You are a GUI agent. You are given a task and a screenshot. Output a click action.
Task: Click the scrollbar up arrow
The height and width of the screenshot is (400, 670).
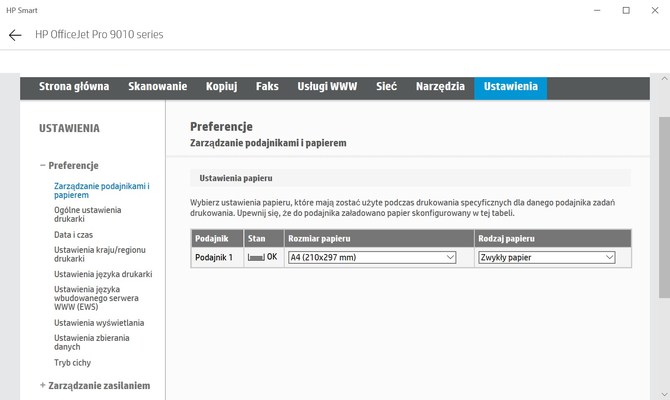pyautogui.click(x=664, y=79)
